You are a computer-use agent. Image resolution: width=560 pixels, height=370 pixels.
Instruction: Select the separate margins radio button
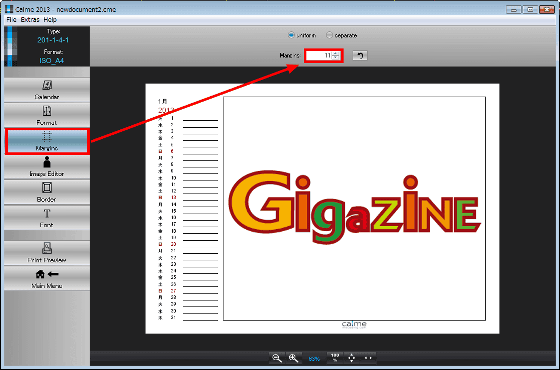coord(329,35)
